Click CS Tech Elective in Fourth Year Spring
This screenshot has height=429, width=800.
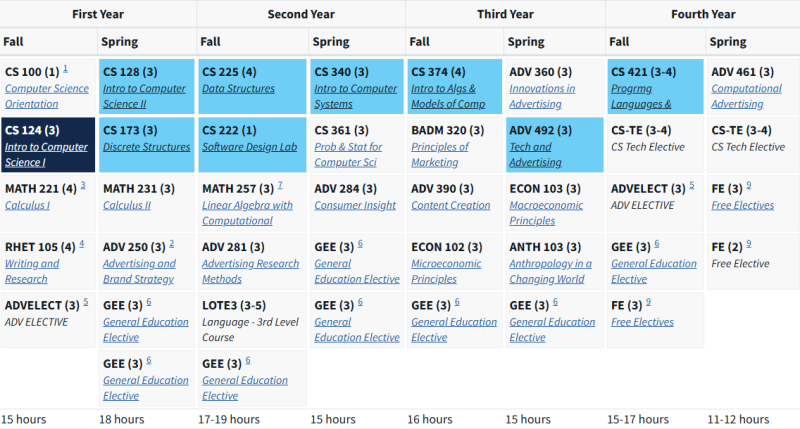click(748, 147)
